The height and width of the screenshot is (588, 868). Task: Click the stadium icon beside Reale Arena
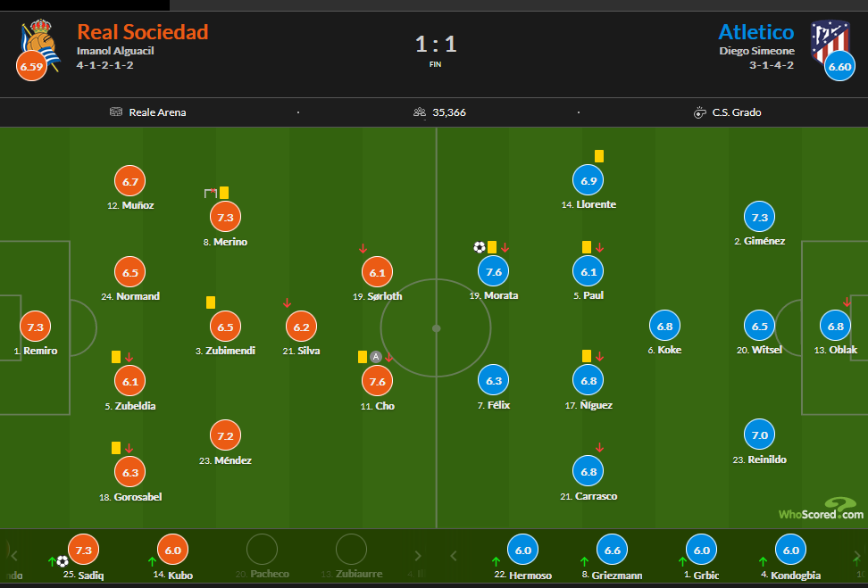click(x=116, y=112)
